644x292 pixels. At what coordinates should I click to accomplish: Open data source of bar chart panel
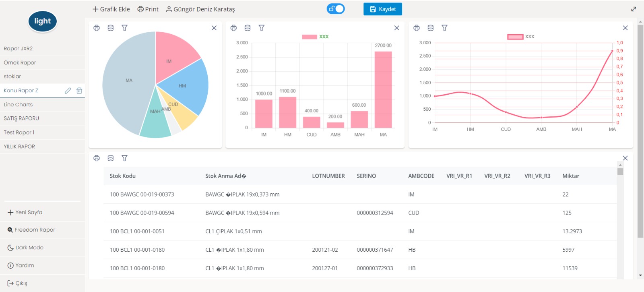coord(248,28)
